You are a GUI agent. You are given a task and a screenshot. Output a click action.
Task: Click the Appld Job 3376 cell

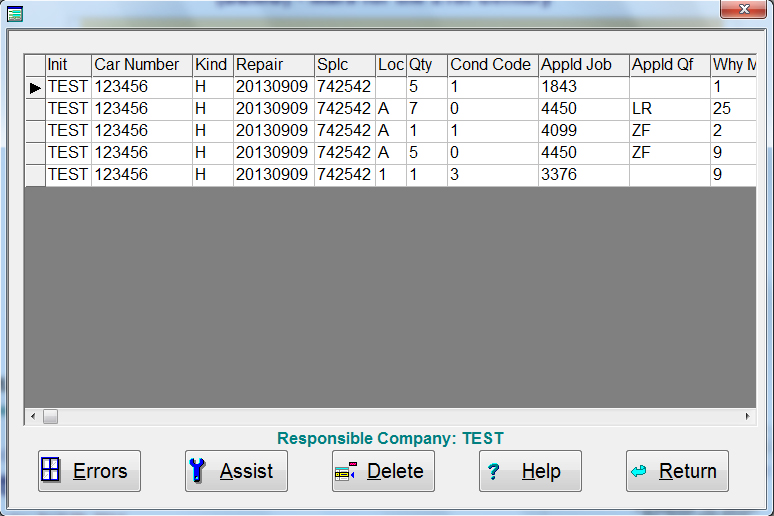(583, 175)
